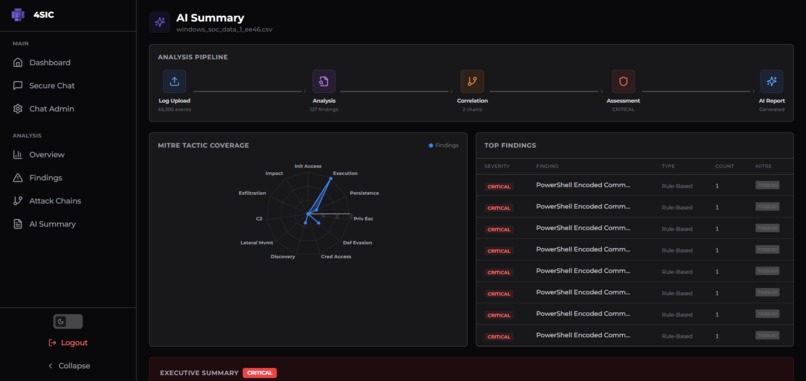Click the Top Findings heading
Viewport: 806px width, 381px height.
point(510,146)
